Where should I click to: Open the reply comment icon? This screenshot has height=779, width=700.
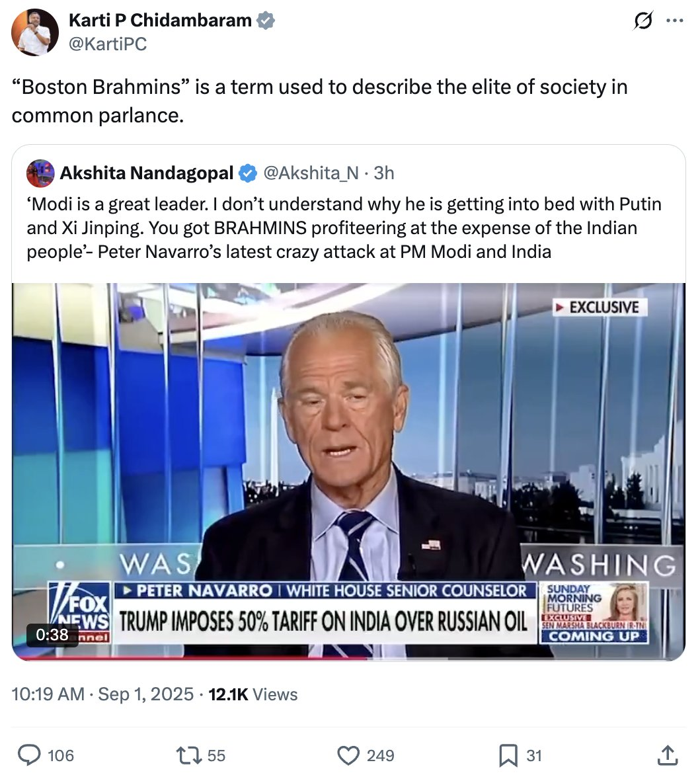coord(29,755)
